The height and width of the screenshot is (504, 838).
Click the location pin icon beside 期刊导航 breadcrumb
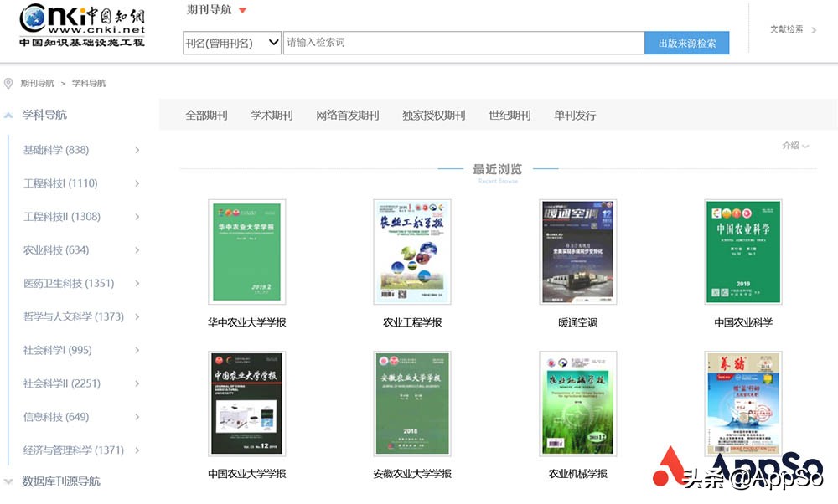coord(8,83)
